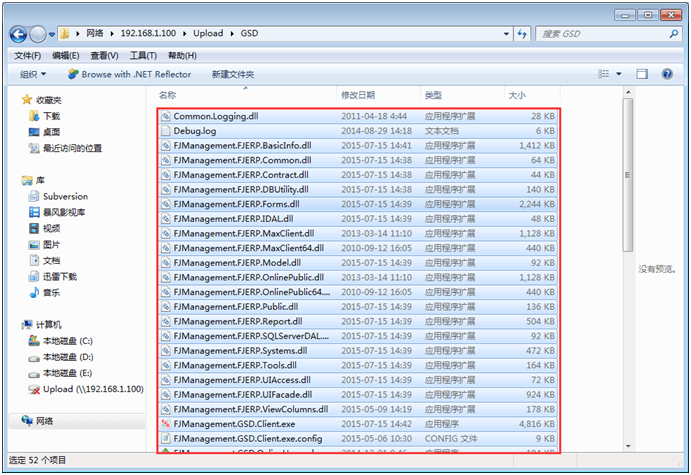Open 最近访问的位置 in favorites

pyautogui.click(x=65, y=148)
